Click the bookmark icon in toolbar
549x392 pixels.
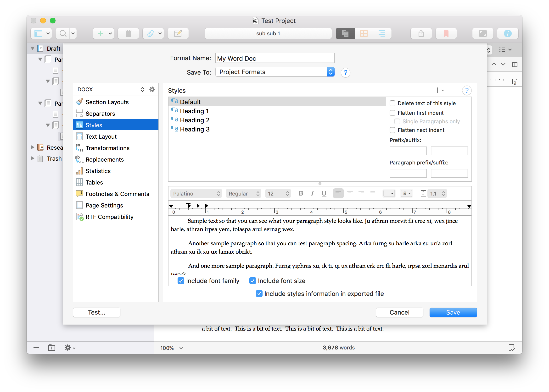(446, 33)
